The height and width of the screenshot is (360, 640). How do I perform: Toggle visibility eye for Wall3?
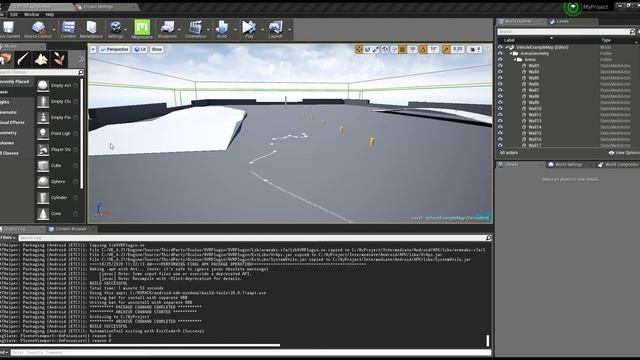pos(500,65)
